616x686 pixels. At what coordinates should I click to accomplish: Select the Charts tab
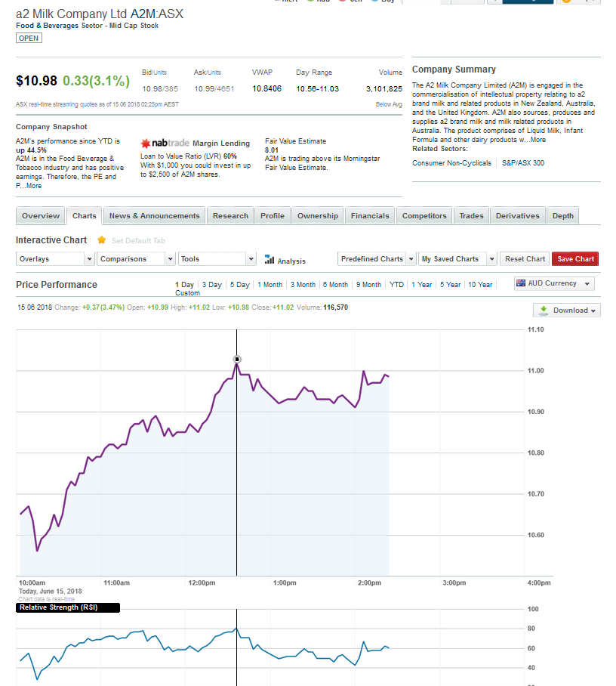click(x=85, y=215)
